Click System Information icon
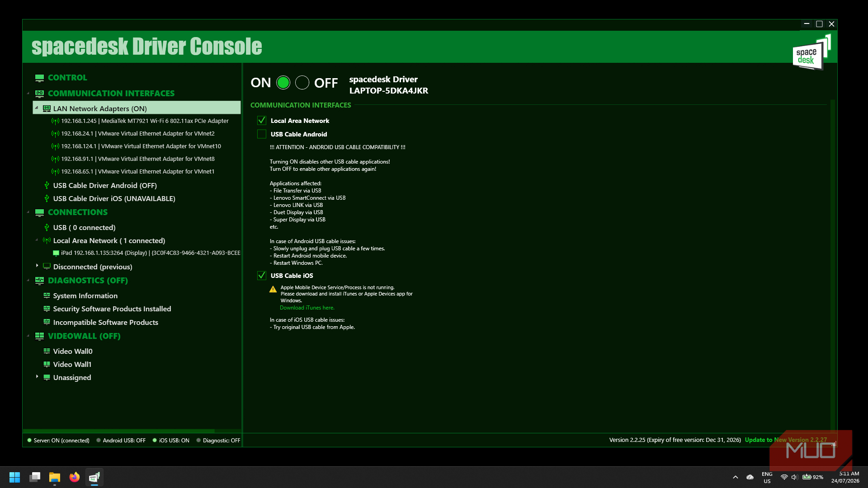 coord(47,296)
